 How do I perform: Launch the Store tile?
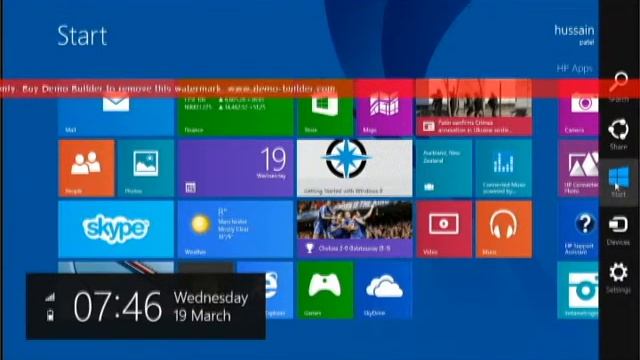pos(325,108)
